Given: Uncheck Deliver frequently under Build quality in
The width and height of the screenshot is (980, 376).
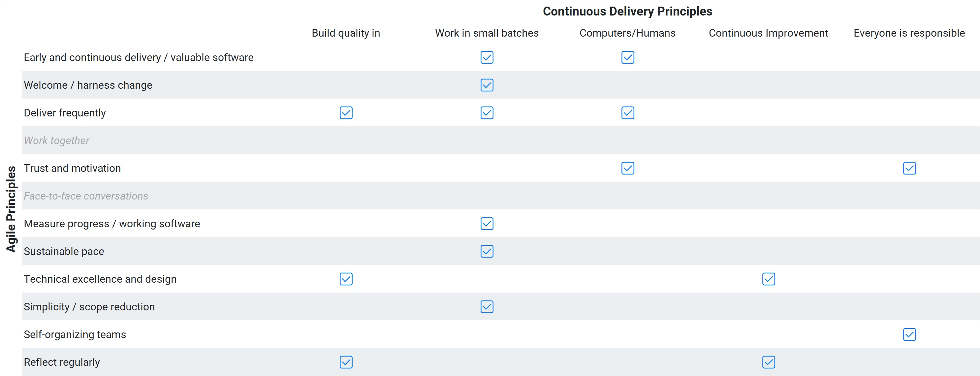Looking at the screenshot, I should [x=346, y=113].
